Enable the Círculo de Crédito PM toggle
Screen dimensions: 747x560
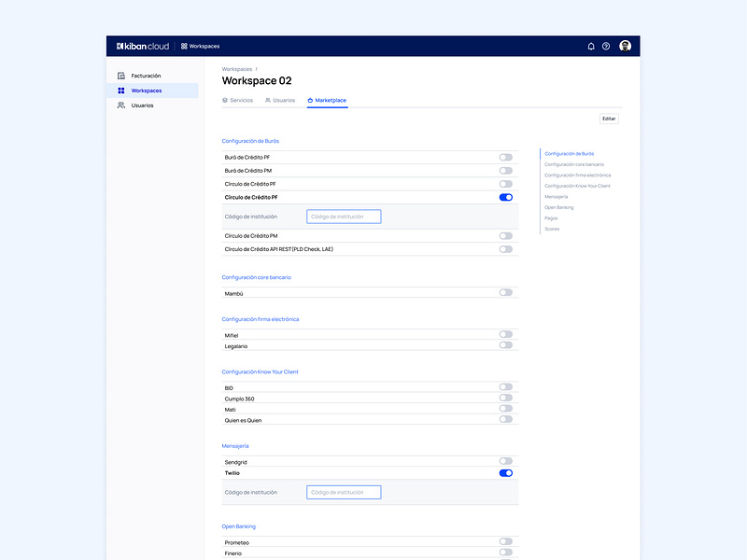[506, 236]
